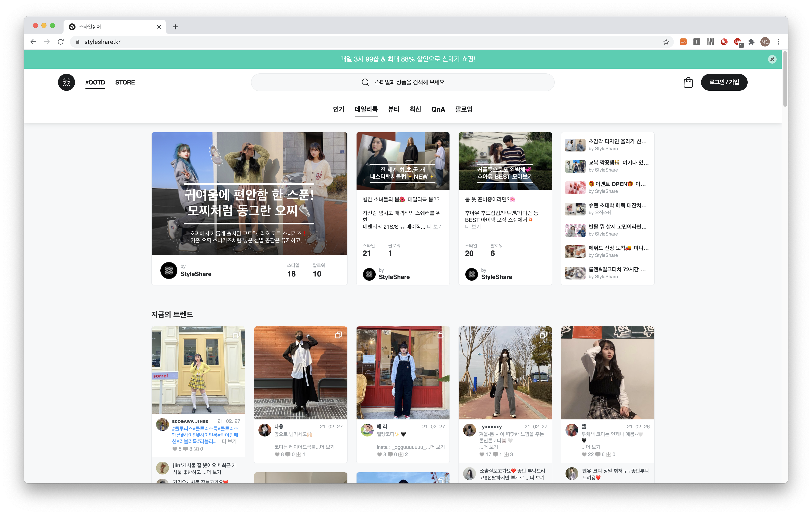Click the page vertical scrollbar
812x515 pixels.
click(785, 79)
